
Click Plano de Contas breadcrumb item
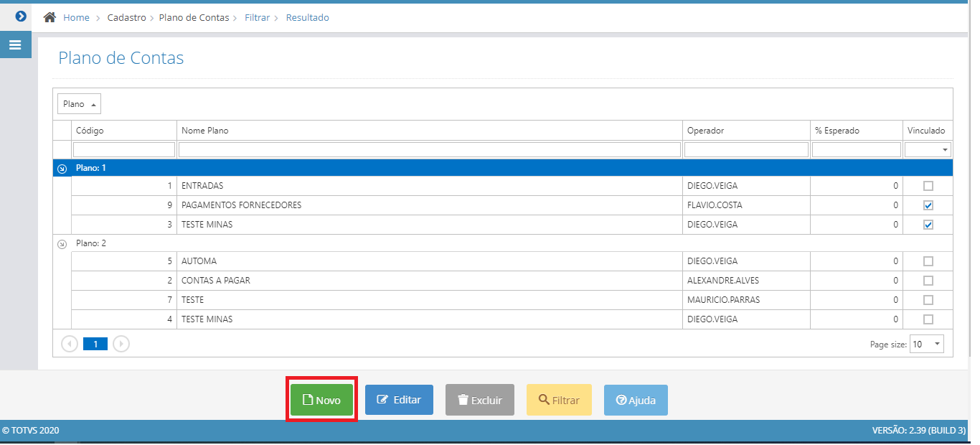tap(194, 17)
